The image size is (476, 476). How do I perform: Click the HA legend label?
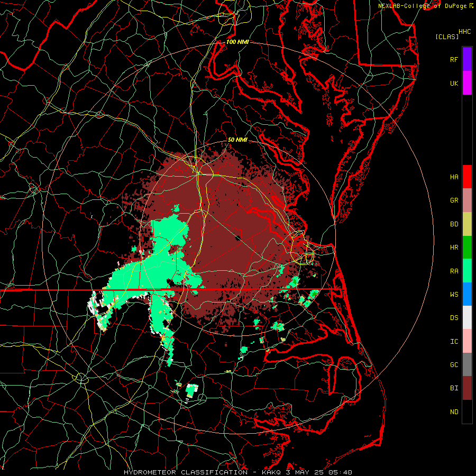pyautogui.click(x=454, y=177)
